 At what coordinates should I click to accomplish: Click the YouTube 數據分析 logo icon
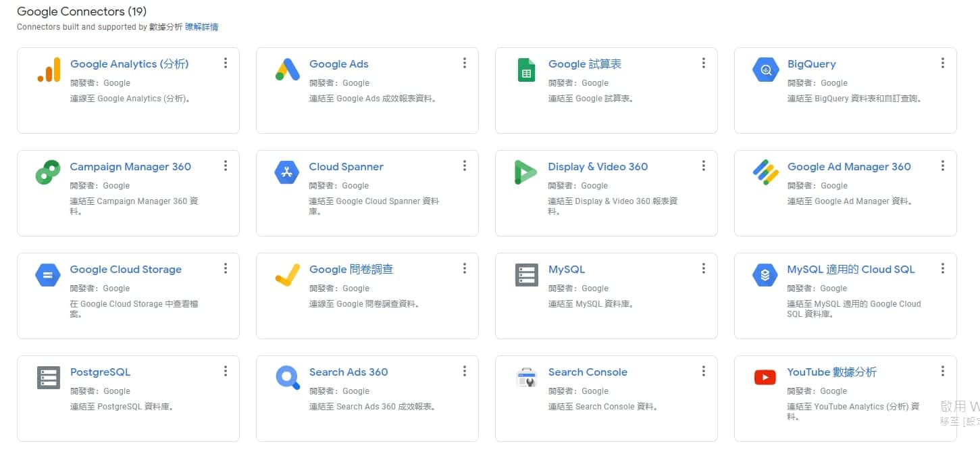(x=765, y=378)
